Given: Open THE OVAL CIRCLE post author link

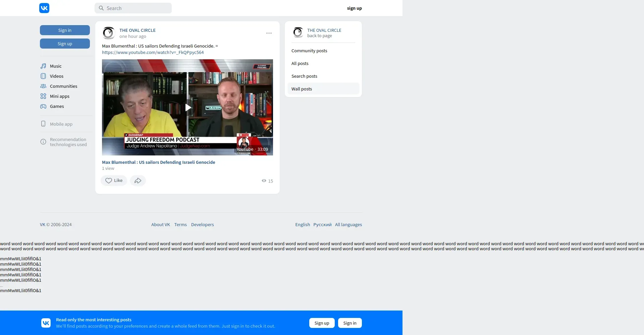Looking at the screenshot, I should pyautogui.click(x=138, y=30).
